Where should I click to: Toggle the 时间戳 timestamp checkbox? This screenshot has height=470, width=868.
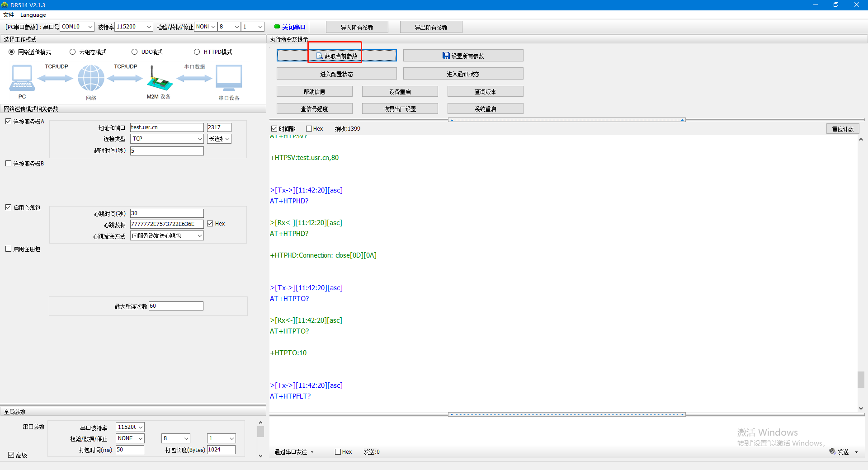(274, 129)
